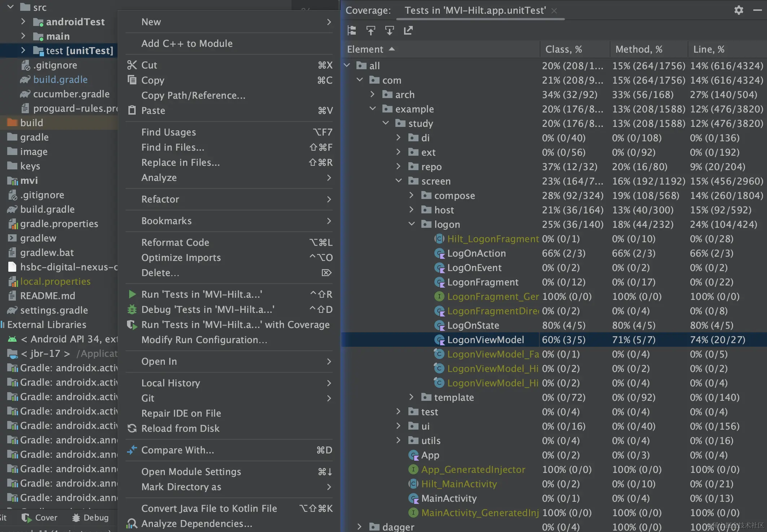Click the LogOnState class icon
Viewport: 767px width, 532px height.
tap(439, 325)
